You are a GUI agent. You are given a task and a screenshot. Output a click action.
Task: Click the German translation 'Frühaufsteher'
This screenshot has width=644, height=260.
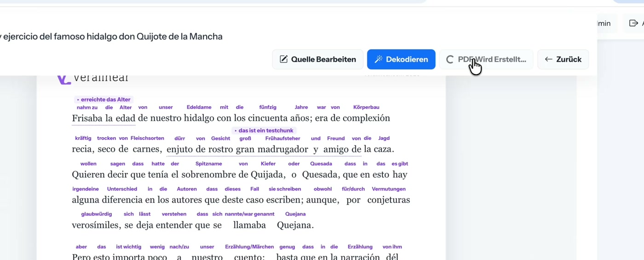click(x=282, y=138)
